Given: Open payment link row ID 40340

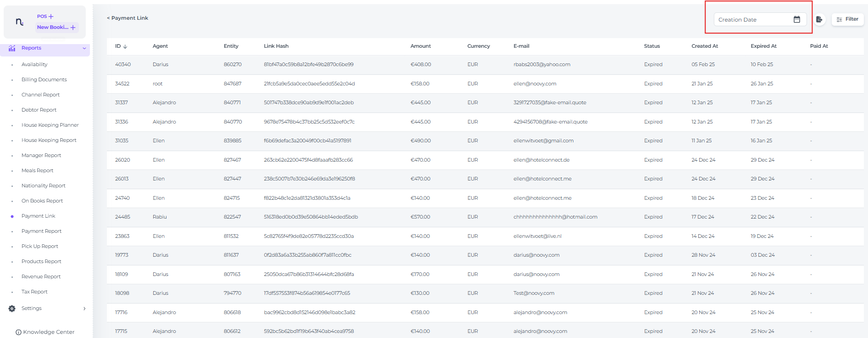Looking at the screenshot, I should coord(123,65).
